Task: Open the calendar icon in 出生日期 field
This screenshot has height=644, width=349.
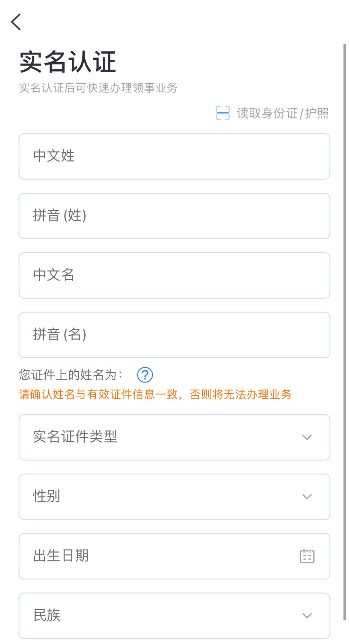Action: 306,556
